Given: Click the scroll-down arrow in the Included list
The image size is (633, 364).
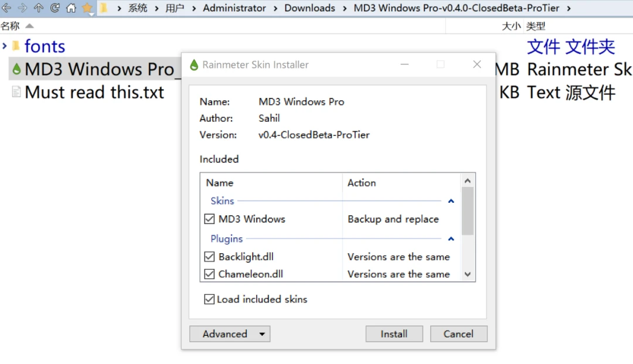Looking at the screenshot, I should click(x=467, y=274).
